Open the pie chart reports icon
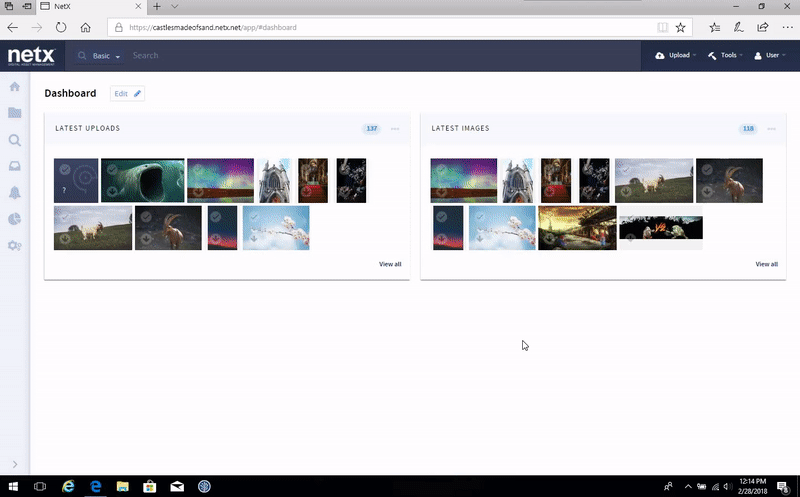 point(15,219)
